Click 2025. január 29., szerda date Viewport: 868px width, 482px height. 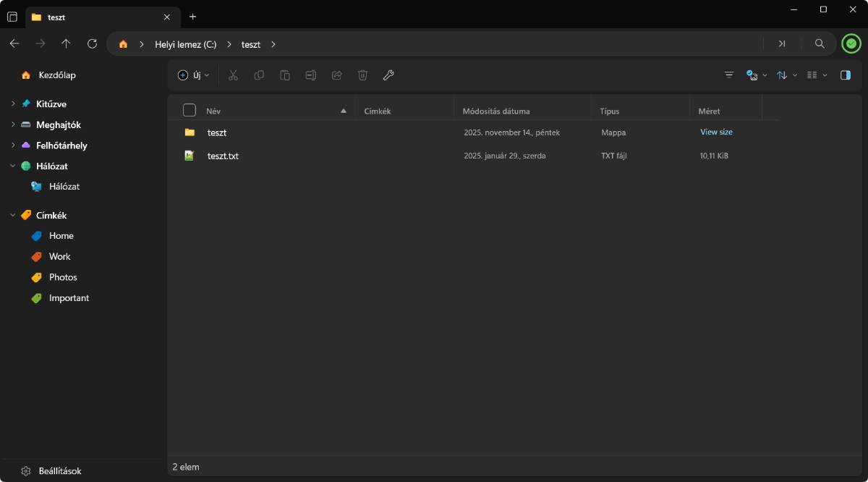tap(505, 156)
